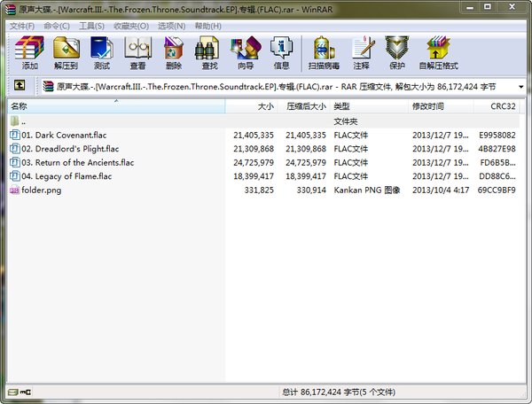This screenshot has height=404, width=532.
Task: Open the 帮助(H) menu
Action: pyautogui.click(x=208, y=26)
